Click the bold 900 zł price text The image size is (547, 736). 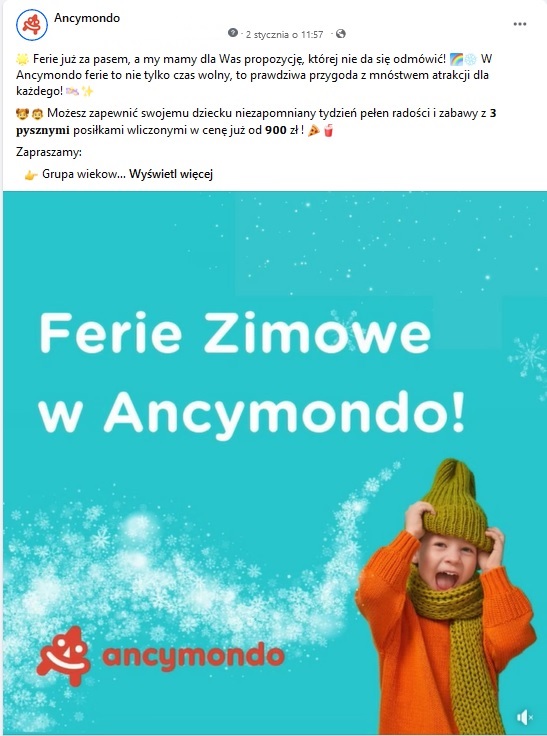point(281,130)
